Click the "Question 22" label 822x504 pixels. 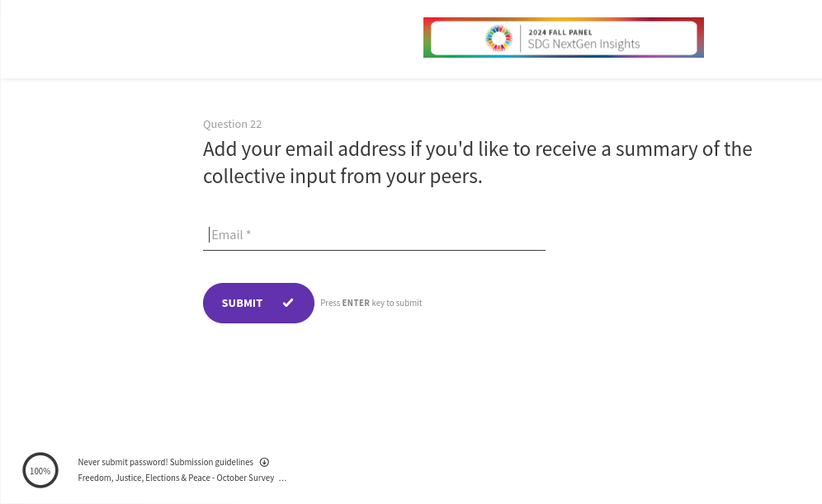232,125
